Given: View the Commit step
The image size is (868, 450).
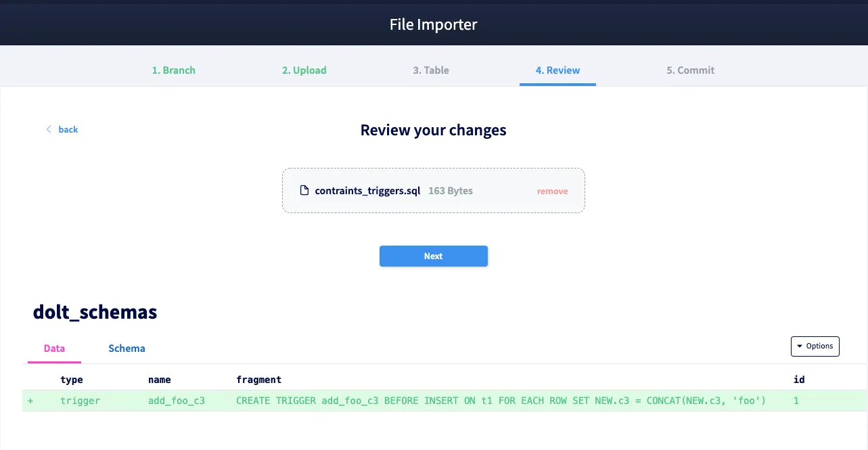Looking at the screenshot, I should 690,70.
